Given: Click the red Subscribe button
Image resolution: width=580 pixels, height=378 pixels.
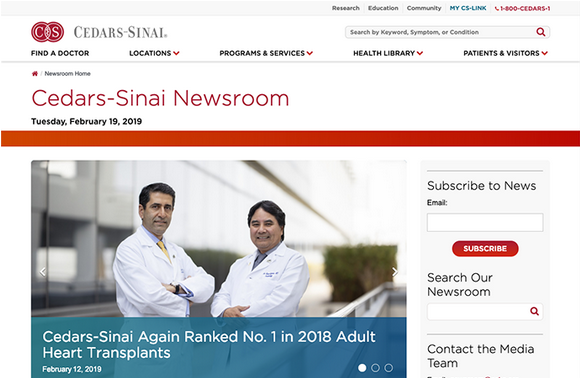Looking at the screenshot, I should [485, 249].
